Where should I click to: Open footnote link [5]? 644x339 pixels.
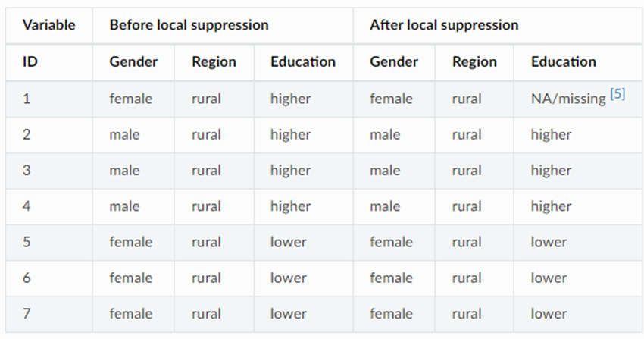[617, 95]
